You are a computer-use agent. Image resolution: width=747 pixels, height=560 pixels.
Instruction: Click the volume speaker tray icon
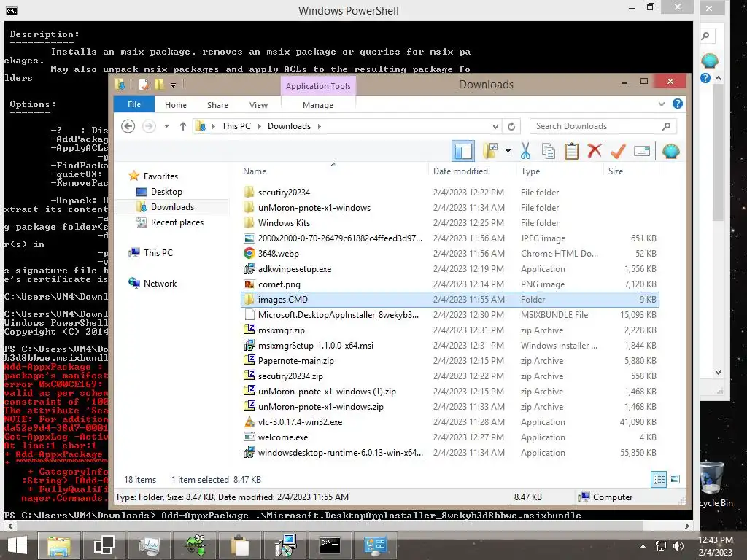678,546
